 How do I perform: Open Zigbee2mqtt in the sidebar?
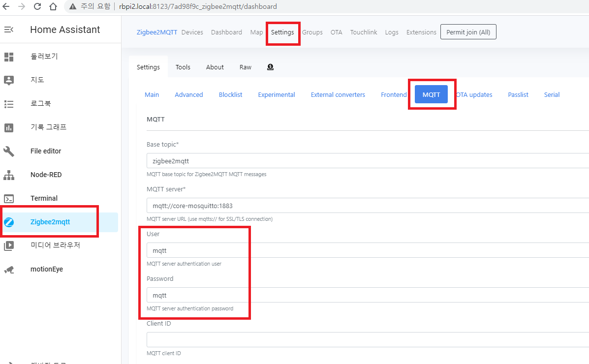[x=60, y=222]
